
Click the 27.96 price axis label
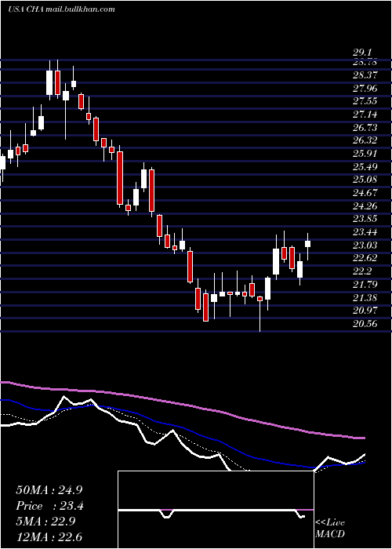pos(365,88)
